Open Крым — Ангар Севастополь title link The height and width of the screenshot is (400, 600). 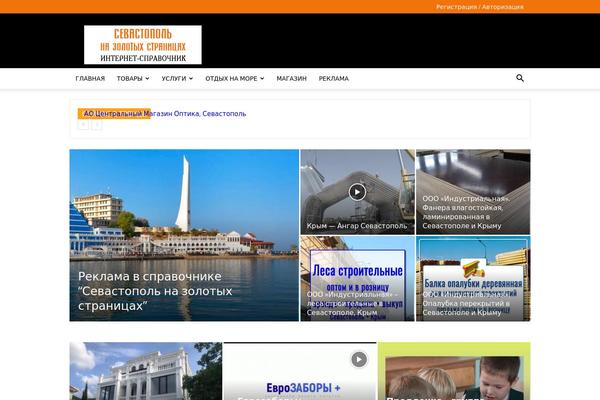[x=357, y=226]
